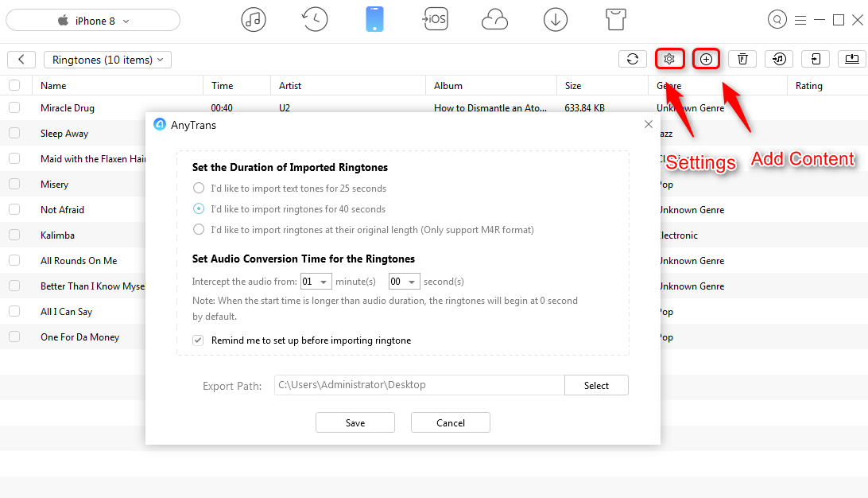868x498 pixels.
Task: Open the hamburger menu icon
Action: pyautogui.click(x=800, y=20)
